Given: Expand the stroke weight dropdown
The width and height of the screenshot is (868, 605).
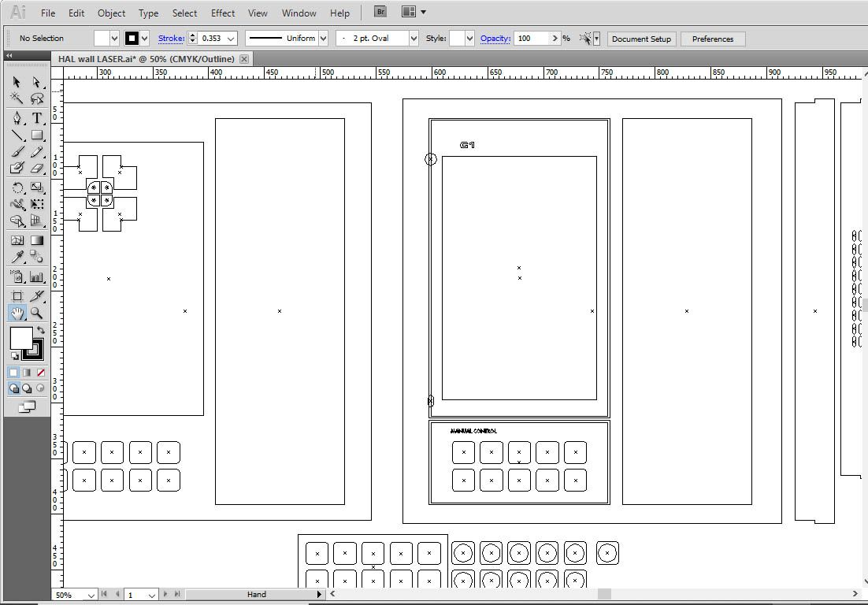Looking at the screenshot, I should 231,38.
